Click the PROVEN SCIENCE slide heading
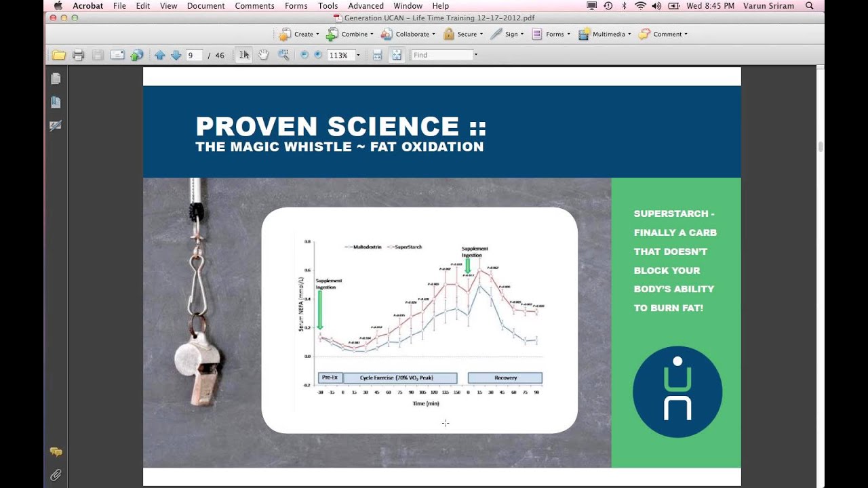This screenshot has height=488, width=868. [341, 126]
